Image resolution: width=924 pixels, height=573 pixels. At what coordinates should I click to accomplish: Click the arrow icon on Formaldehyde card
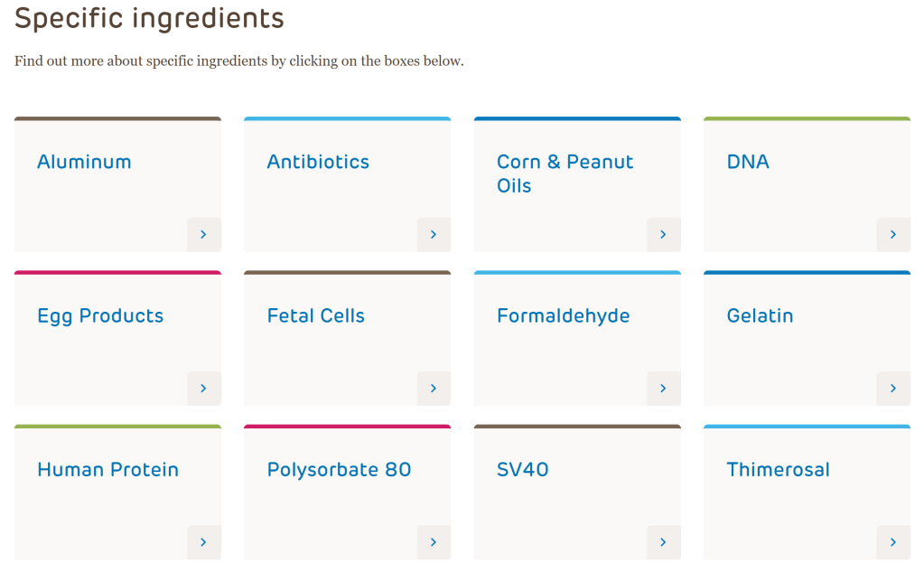663,388
